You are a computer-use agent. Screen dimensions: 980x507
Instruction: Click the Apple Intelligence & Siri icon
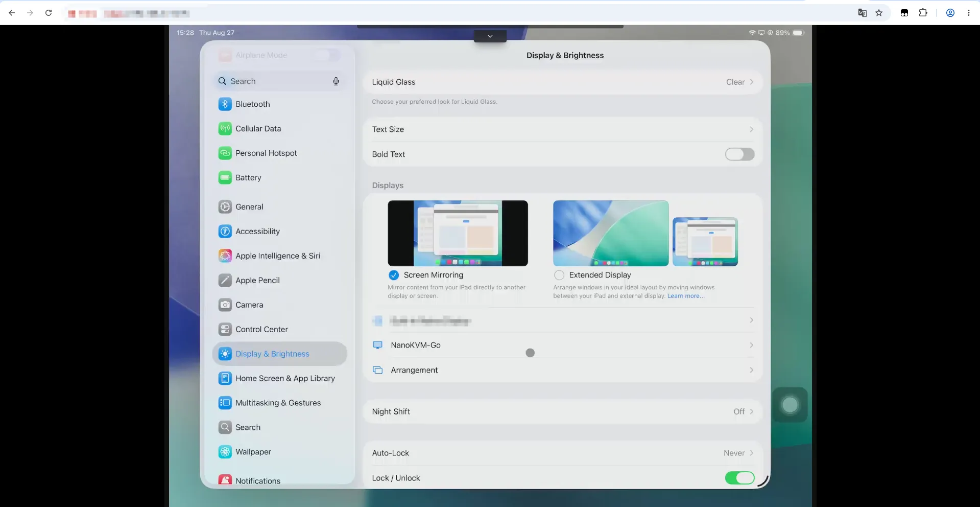(x=225, y=256)
